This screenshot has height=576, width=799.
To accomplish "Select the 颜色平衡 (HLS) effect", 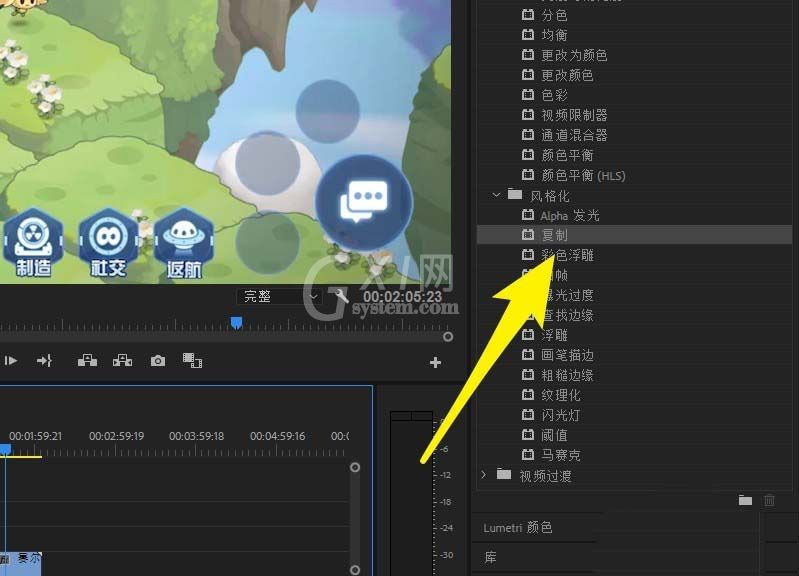I will pos(583,175).
